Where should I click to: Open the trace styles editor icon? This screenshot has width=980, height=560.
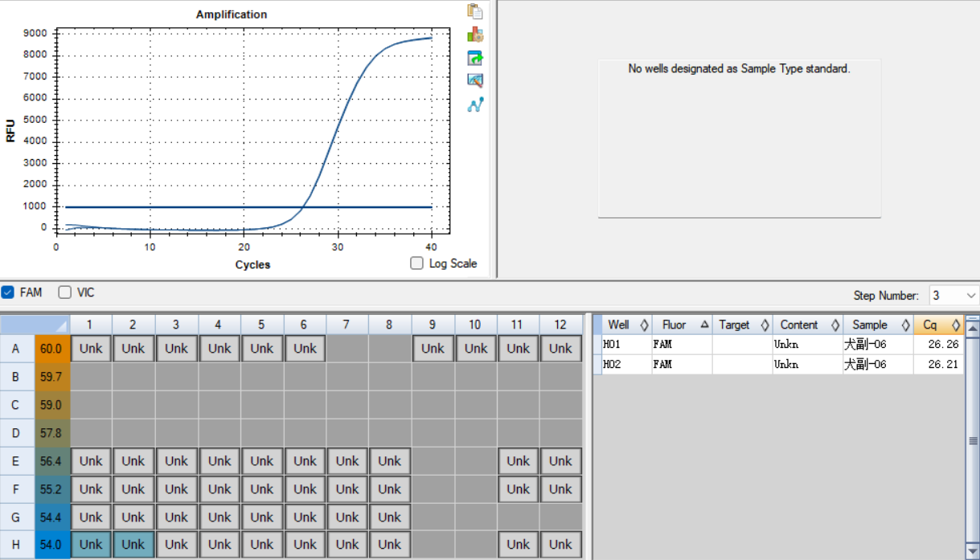tap(475, 80)
